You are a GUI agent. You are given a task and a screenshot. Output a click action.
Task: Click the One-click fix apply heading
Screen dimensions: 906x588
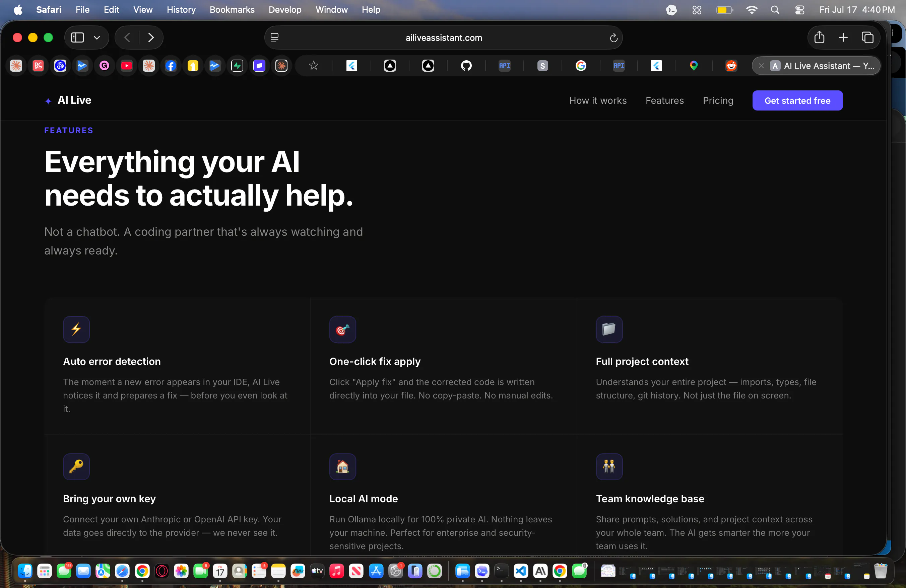tap(375, 361)
